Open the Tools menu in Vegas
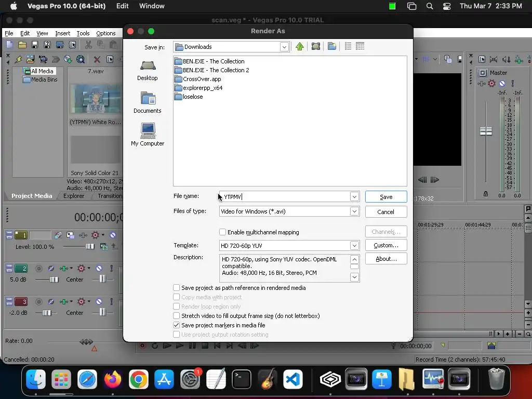The image size is (532, 399). pos(83,33)
